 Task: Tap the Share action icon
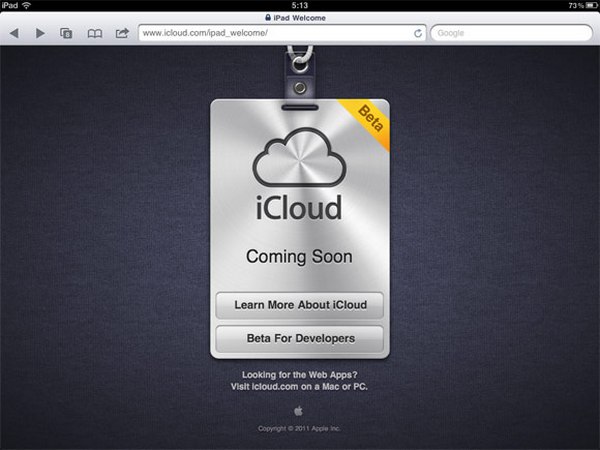point(122,33)
